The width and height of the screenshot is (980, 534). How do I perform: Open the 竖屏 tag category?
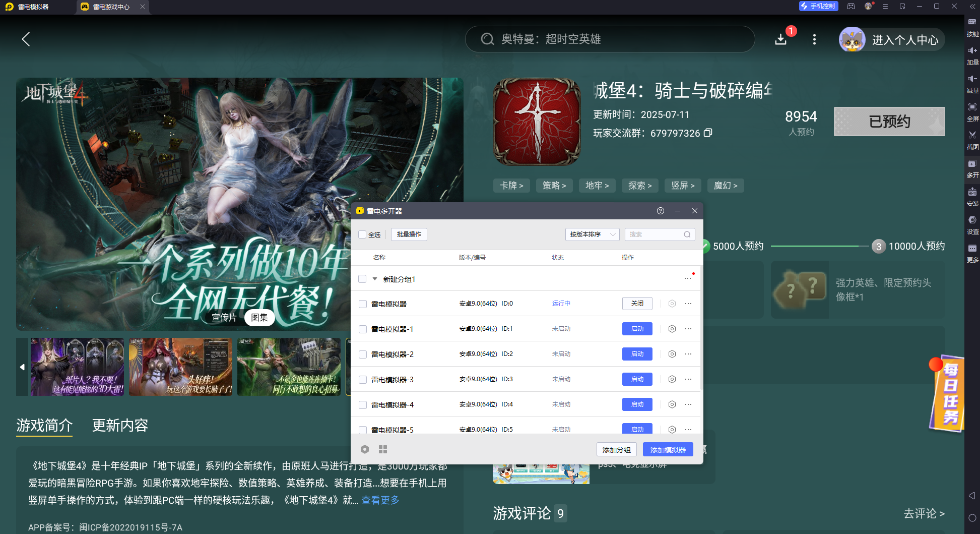[683, 186]
